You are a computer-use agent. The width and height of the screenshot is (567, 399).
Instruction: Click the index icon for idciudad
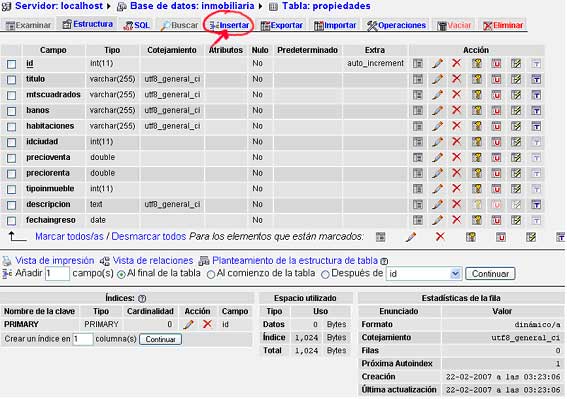[516, 142]
